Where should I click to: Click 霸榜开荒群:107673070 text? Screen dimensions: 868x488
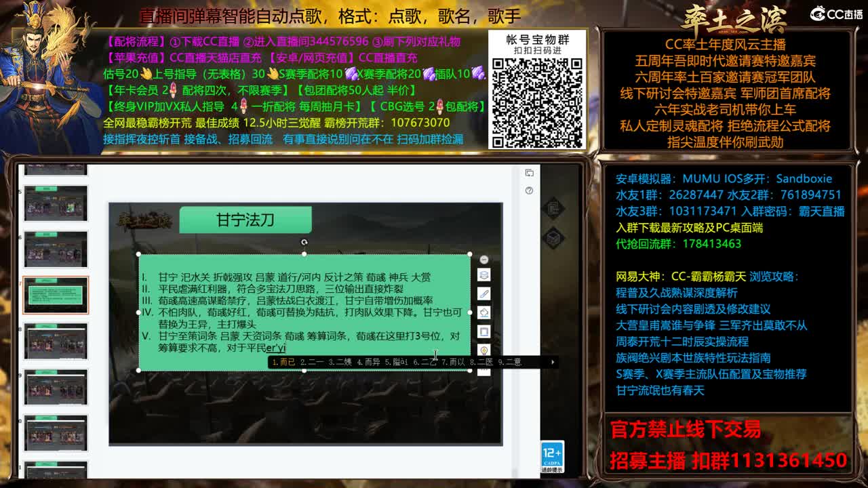pyautogui.click(x=387, y=123)
